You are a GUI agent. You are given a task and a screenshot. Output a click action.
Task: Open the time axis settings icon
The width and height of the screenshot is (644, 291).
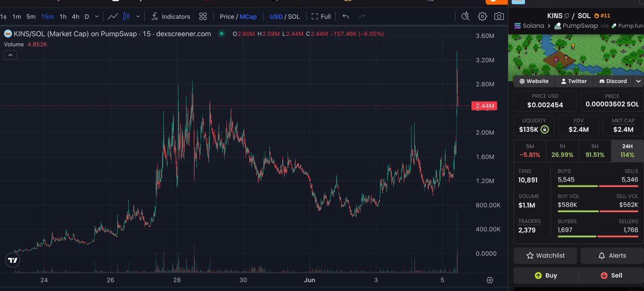[489, 280]
